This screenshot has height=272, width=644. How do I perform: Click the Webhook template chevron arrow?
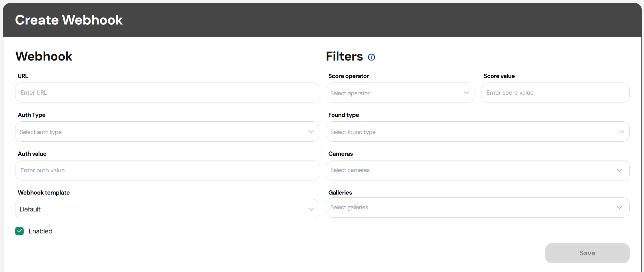311,209
